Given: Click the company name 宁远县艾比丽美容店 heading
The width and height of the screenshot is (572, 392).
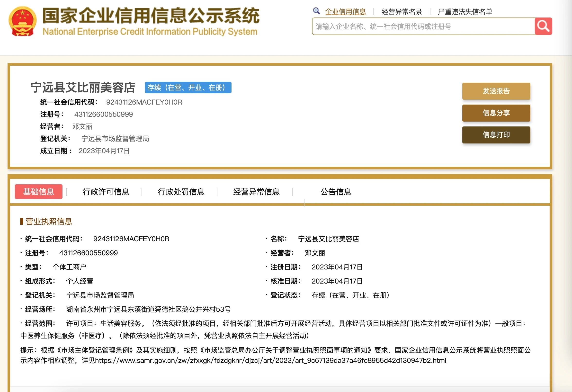Looking at the screenshot, I should click(83, 88).
